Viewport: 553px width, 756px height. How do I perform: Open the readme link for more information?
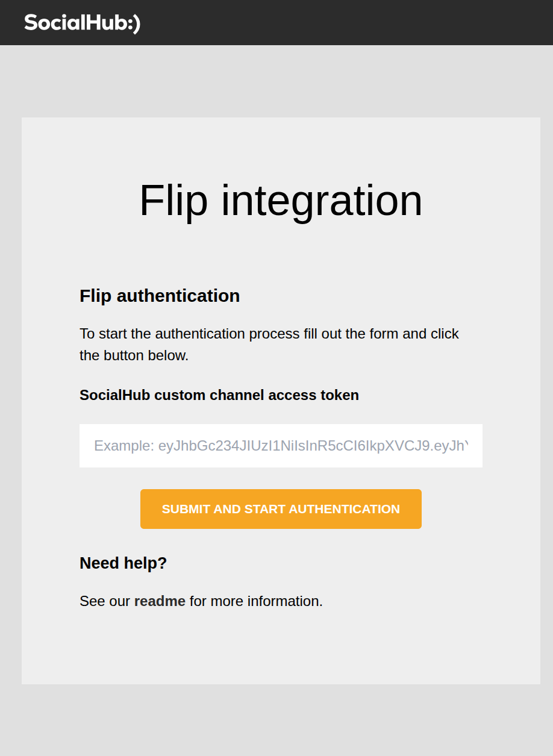point(159,601)
